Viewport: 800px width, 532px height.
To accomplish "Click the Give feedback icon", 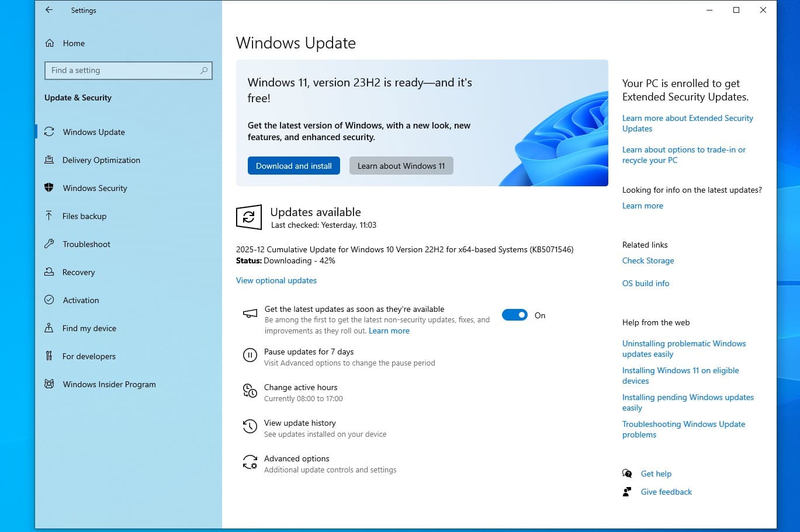I will pos(626,492).
